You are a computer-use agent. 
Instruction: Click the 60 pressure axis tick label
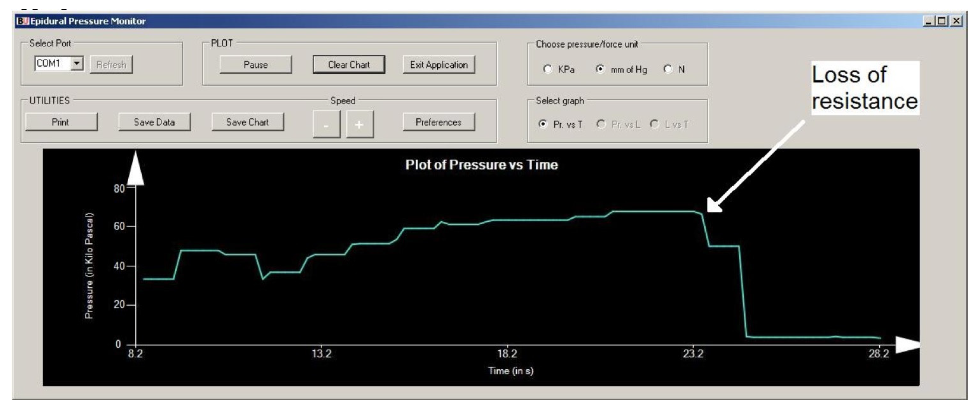119,226
